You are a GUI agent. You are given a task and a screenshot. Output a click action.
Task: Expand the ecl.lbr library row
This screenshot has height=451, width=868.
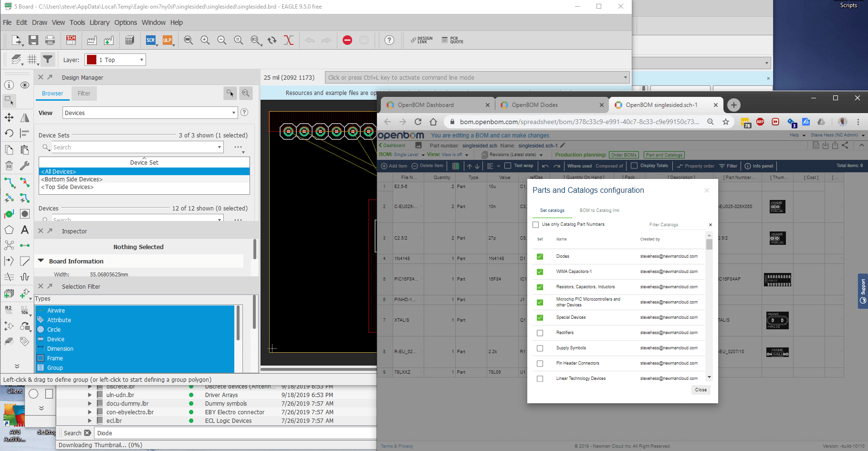(x=90, y=421)
